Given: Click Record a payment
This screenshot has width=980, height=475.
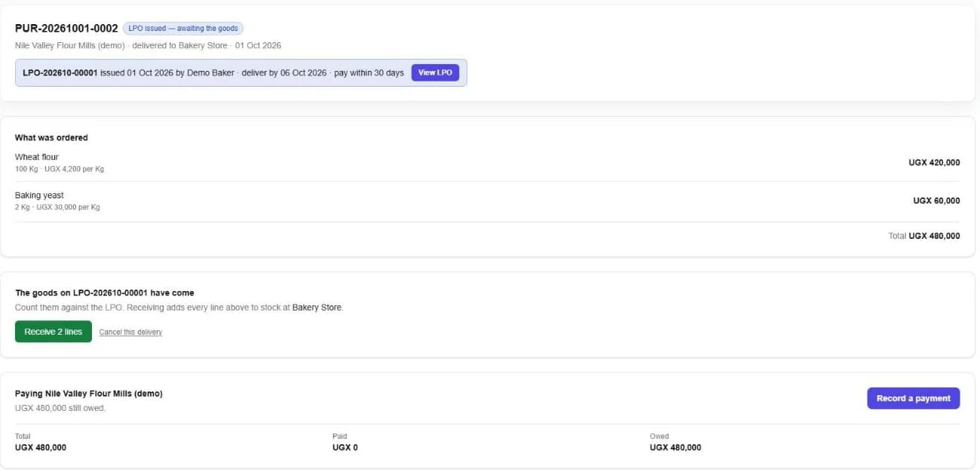Looking at the screenshot, I should [x=913, y=398].
